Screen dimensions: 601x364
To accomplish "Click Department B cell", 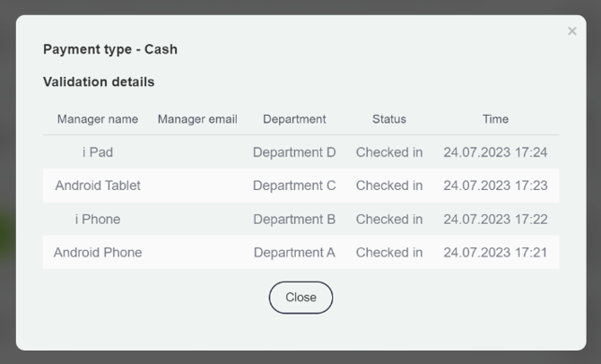I will [x=294, y=219].
